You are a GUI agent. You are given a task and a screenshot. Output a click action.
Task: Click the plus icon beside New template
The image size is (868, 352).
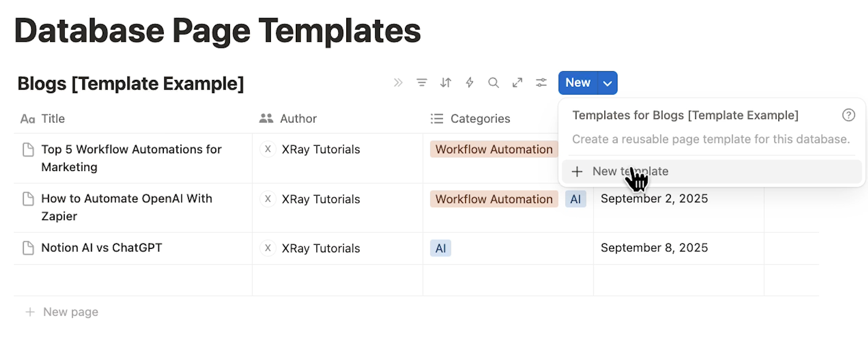point(577,171)
